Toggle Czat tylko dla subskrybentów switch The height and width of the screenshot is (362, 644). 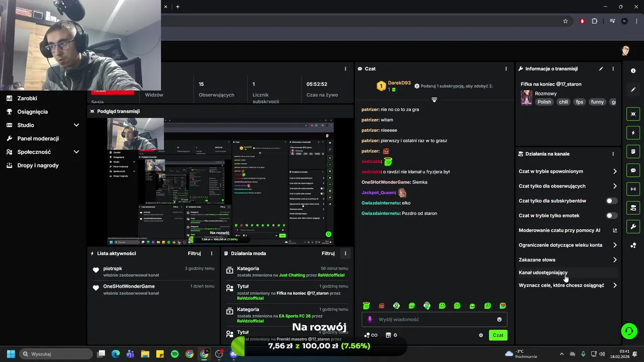coord(611,201)
